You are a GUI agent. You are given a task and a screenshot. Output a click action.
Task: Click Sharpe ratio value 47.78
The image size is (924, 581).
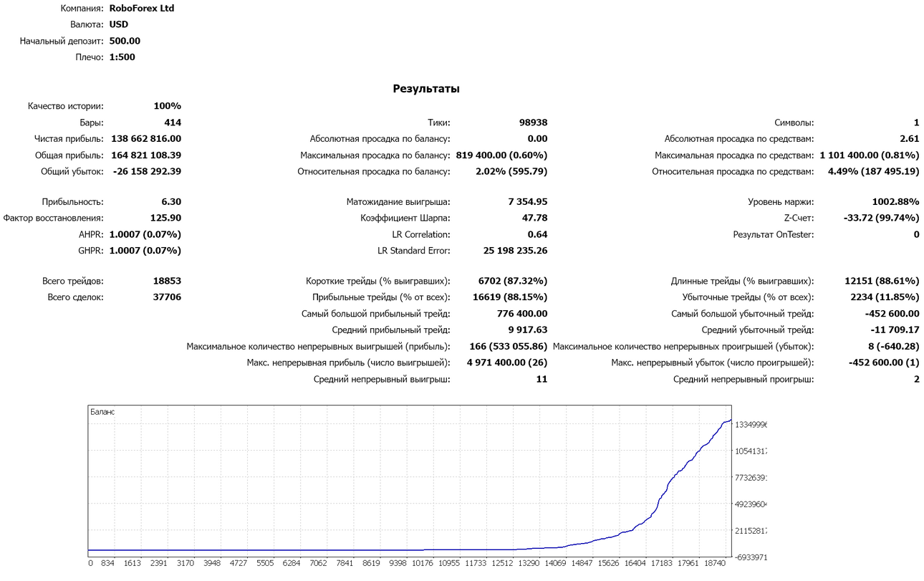pos(535,218)
